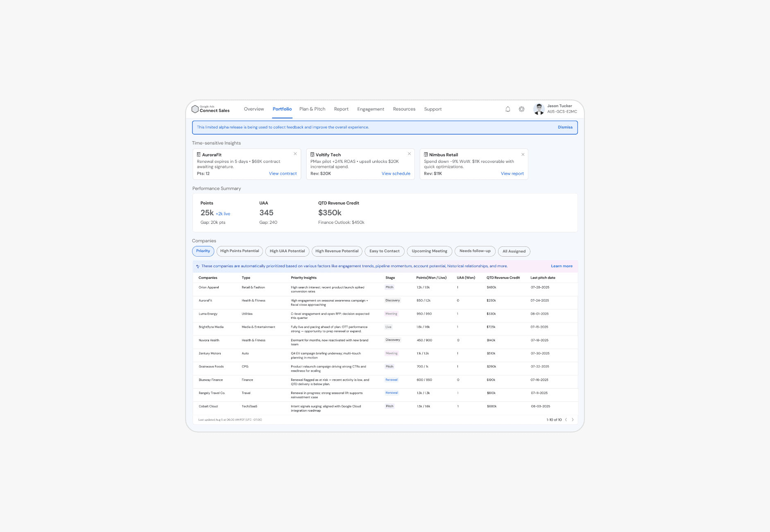Click the Pitch stage tag for Orion Apparel
The width and height of the screenshot is (770, 532).
point(390,287)
